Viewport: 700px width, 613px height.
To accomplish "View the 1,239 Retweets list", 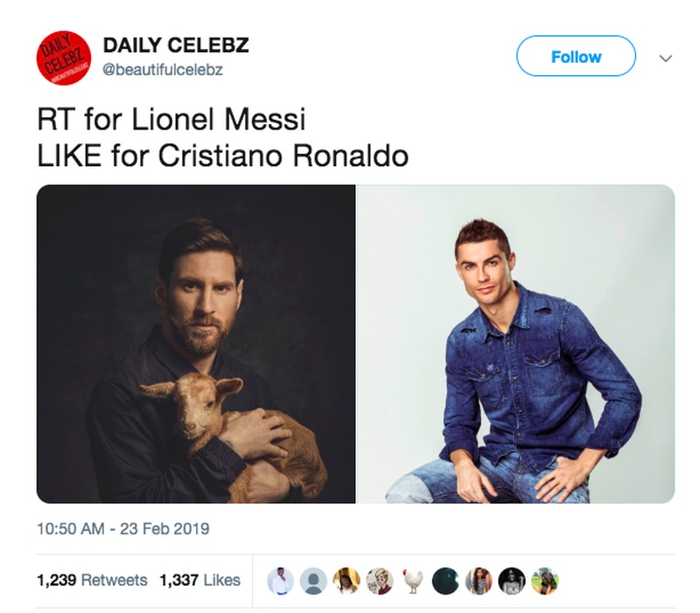I will (92, 581).
